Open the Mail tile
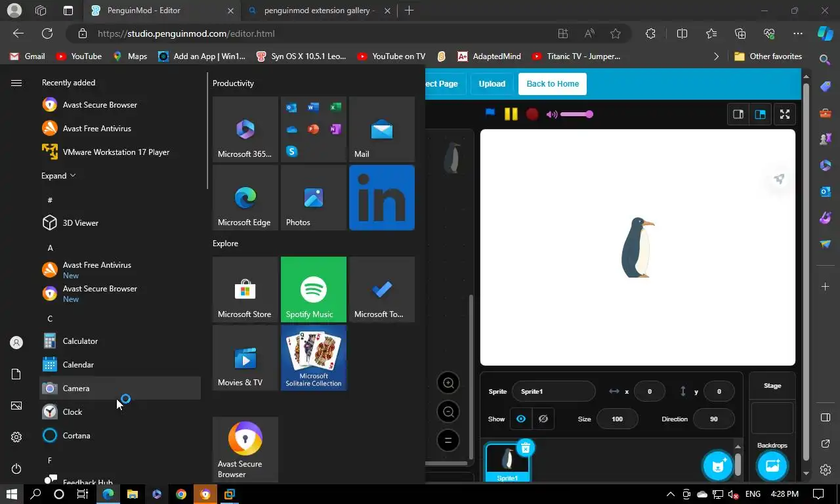Screen dimensions: 840x504 tap(382, 129)
